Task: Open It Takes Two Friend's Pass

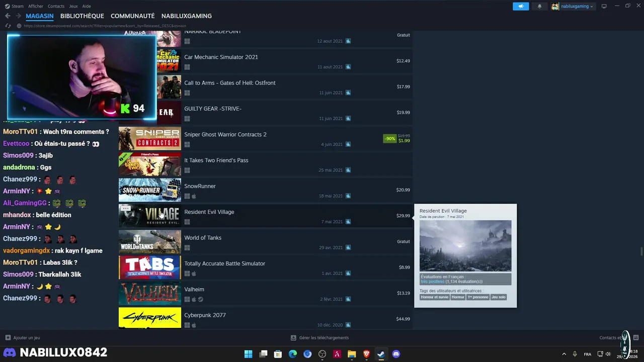Action: 216,160
